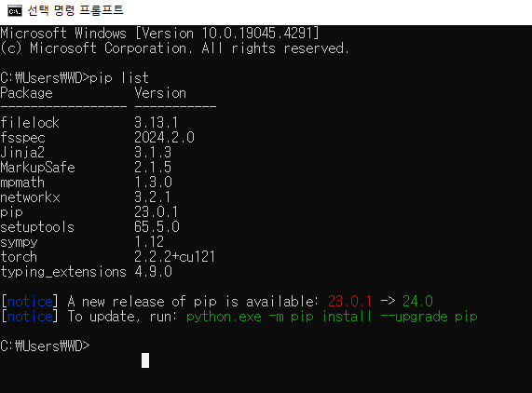Select the 'setuptools' package name

(37, 227)
